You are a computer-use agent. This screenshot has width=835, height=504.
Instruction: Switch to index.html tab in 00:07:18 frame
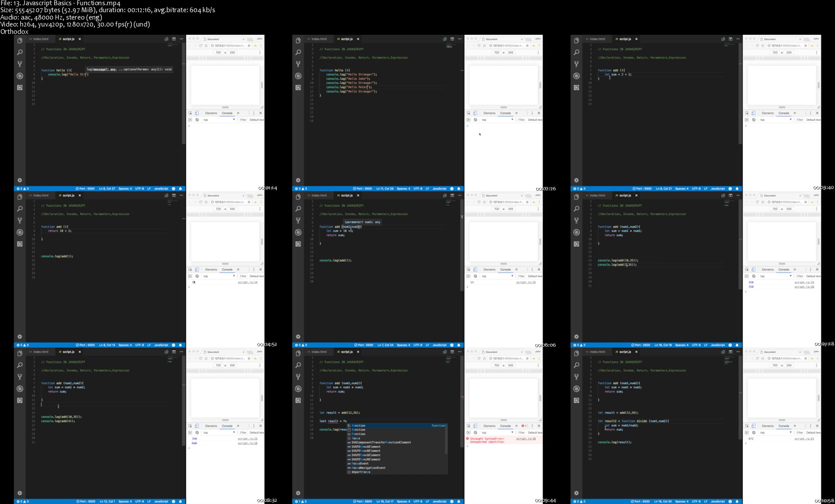tap(597, 195)
